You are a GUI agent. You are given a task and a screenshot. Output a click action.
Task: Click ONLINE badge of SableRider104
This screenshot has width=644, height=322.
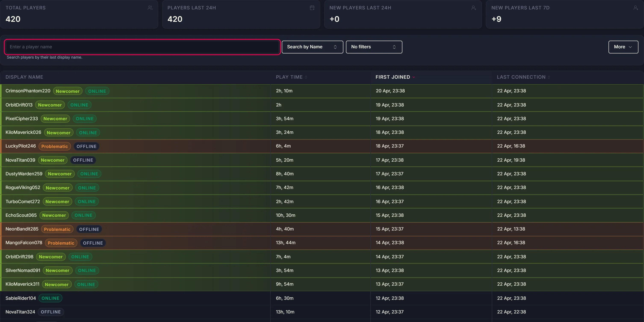(x=50, y=298)
